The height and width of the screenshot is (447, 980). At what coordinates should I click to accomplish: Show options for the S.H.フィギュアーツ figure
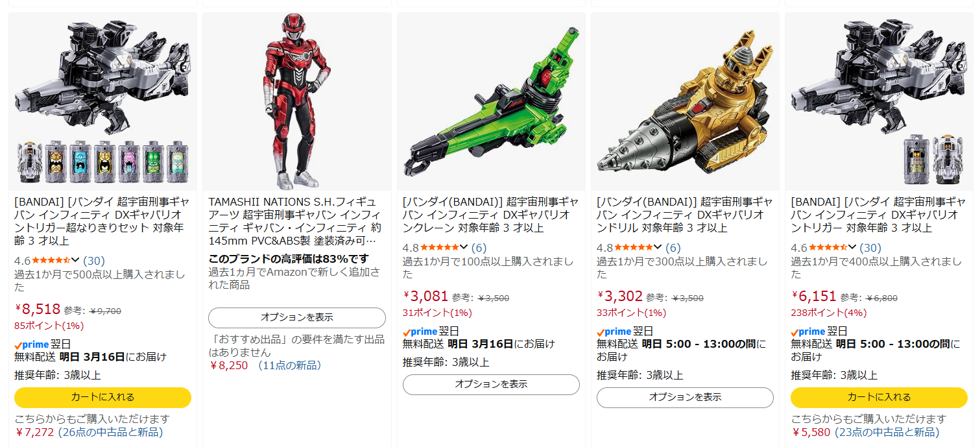click(296, 318)
